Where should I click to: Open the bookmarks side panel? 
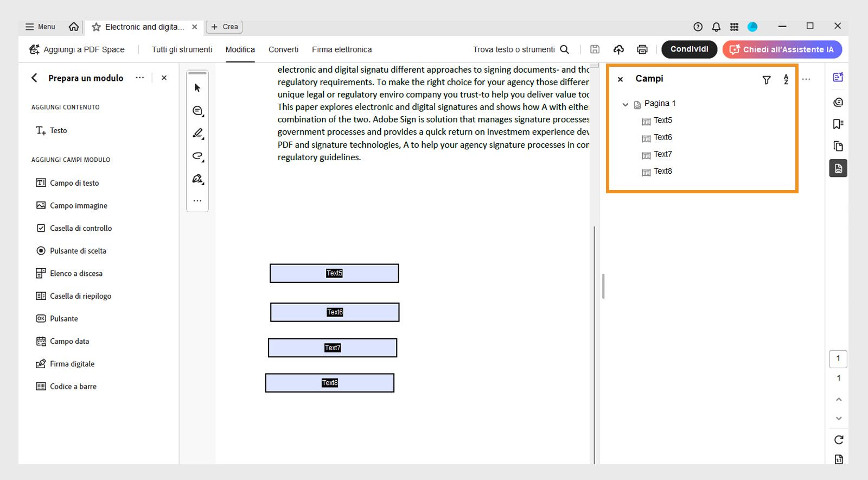point(838,124)
